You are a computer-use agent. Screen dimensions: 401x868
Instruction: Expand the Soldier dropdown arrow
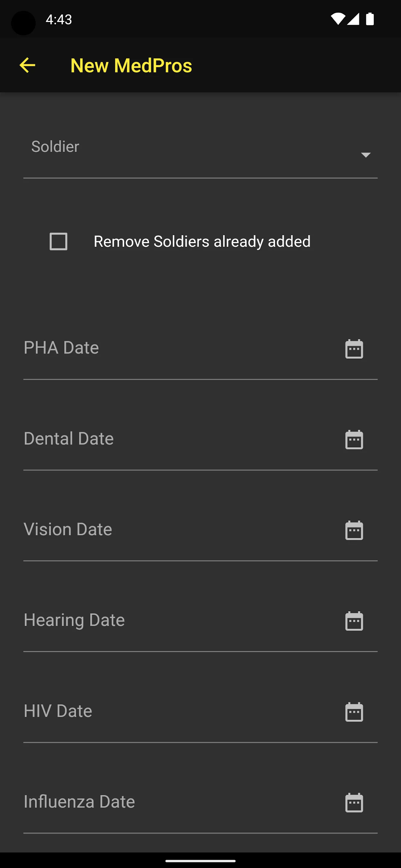pos(366,155)
